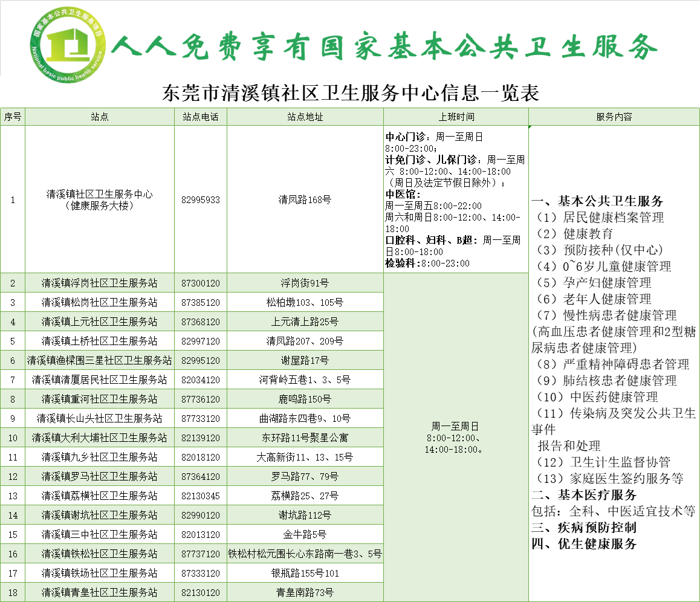Select the title text 东莞市清溪镇社区卫生服务中心信息一览表

[351, 93]
